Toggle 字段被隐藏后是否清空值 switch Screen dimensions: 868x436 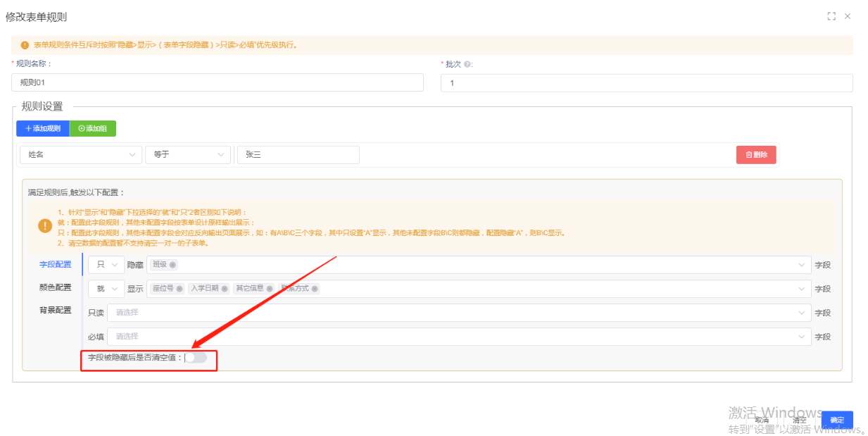click(x=196, y=358)
